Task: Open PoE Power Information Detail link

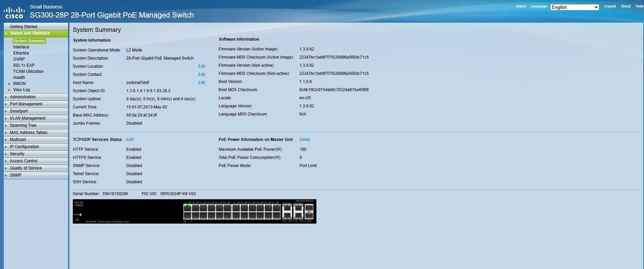Action: (x=304, y=139)
